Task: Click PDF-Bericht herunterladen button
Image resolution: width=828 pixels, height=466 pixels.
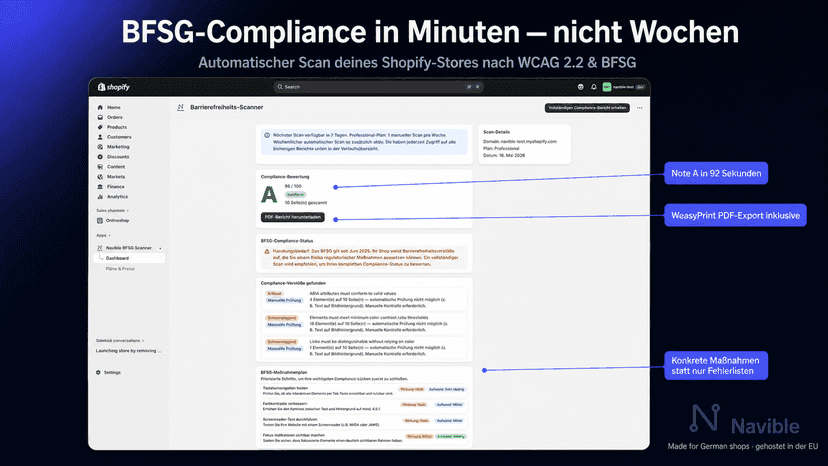Action: 293,217
